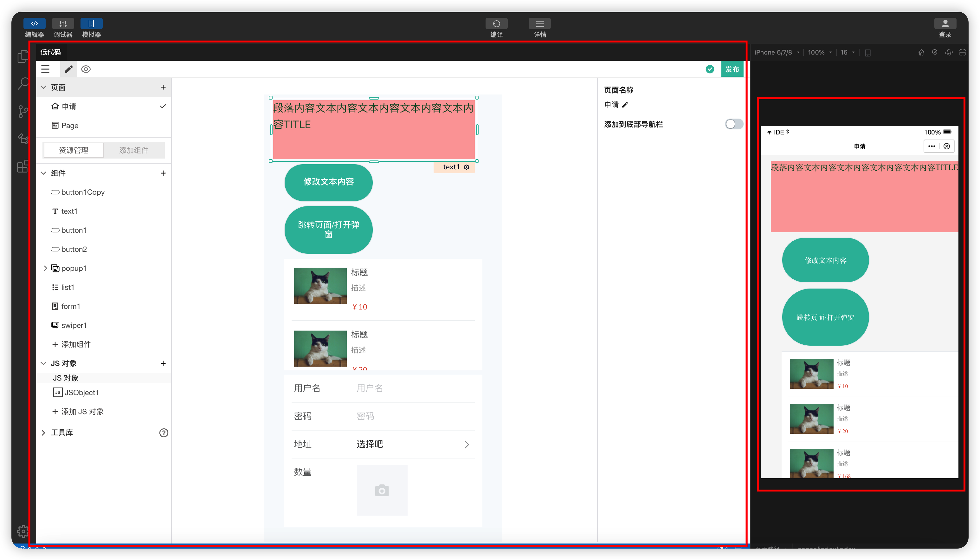This screenshot has height=560, width=980.
Task: Expand the popup1 tree item
Action: click(x=45, y=268)
